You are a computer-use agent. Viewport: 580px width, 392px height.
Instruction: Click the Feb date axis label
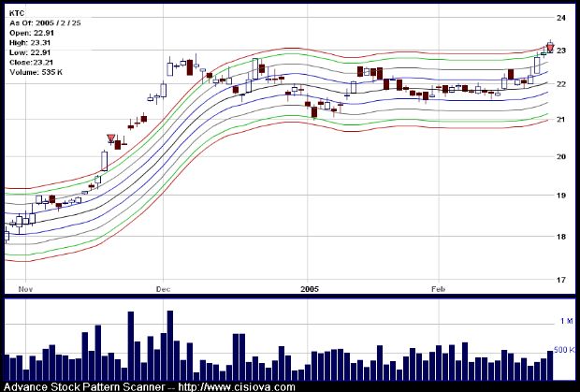pyautogui.click(x=439, y=289)
